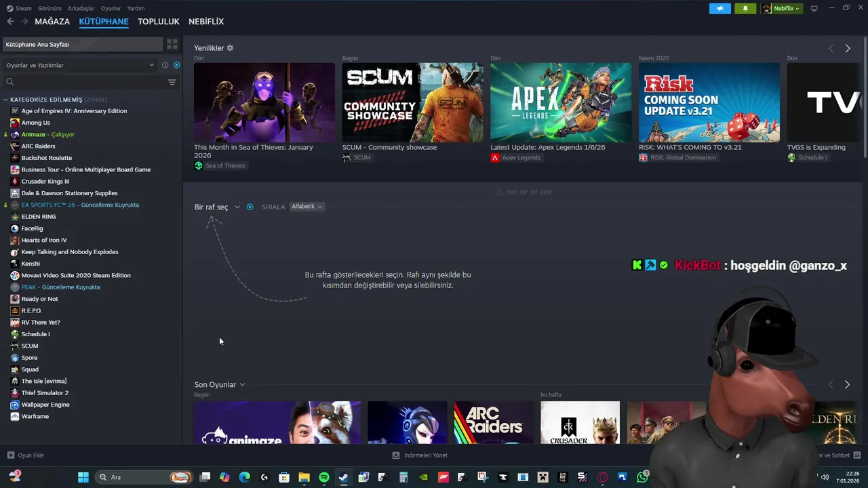Image resolution: width=868 pixels, height=488 pixels.
Task: Open the Yenilikler settings gear
Action: [x=230, y=48]
